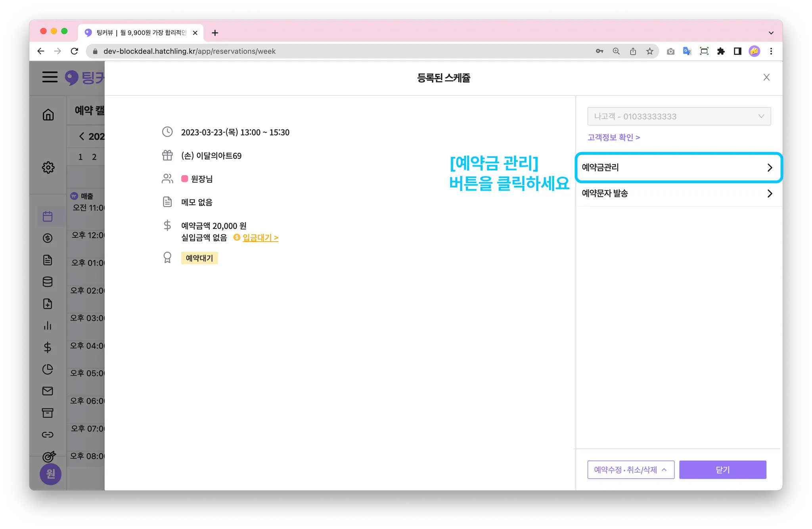This screenshot has height=529, width=812.
Task: Click the home icon in sidebar
Action: (x=48, y=115)
